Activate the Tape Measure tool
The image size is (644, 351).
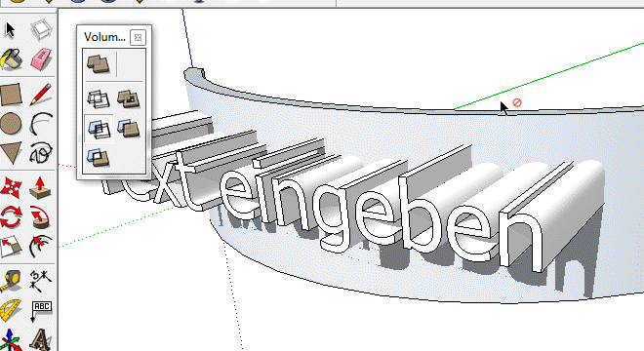pyautogui.click(x=11, y=281)
